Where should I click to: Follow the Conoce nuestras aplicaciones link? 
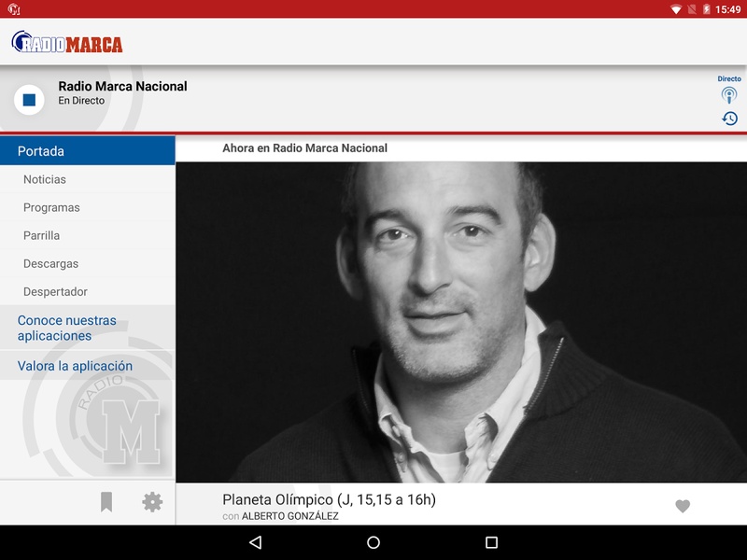coord(88,329)
